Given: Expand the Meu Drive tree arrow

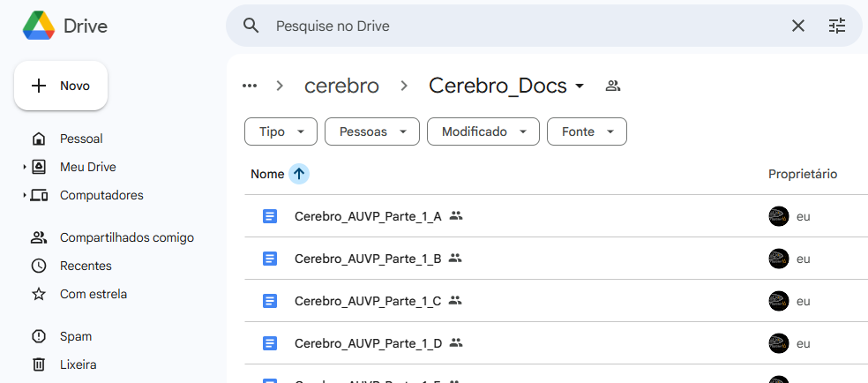Looking at the screenshot, I should [25, 167].
